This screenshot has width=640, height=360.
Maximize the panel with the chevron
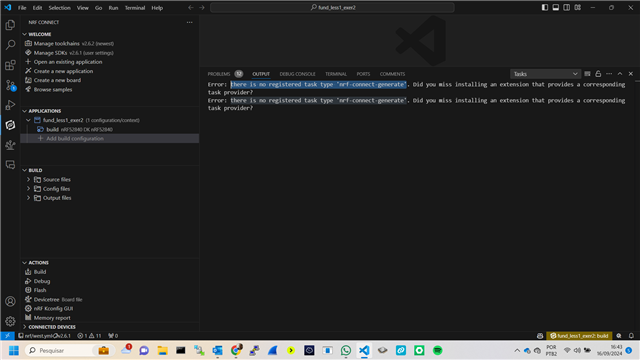(x=620, y=74)
